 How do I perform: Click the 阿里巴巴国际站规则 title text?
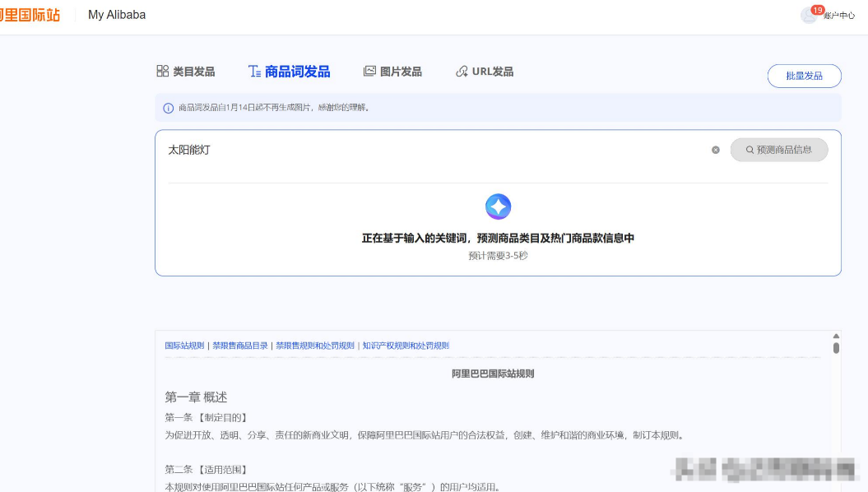click(x=493, y=374)
